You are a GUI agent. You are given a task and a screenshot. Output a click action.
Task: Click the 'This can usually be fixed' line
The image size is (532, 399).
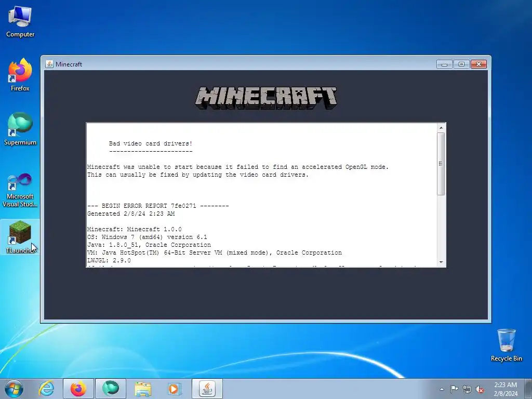[x=198, y=175]
